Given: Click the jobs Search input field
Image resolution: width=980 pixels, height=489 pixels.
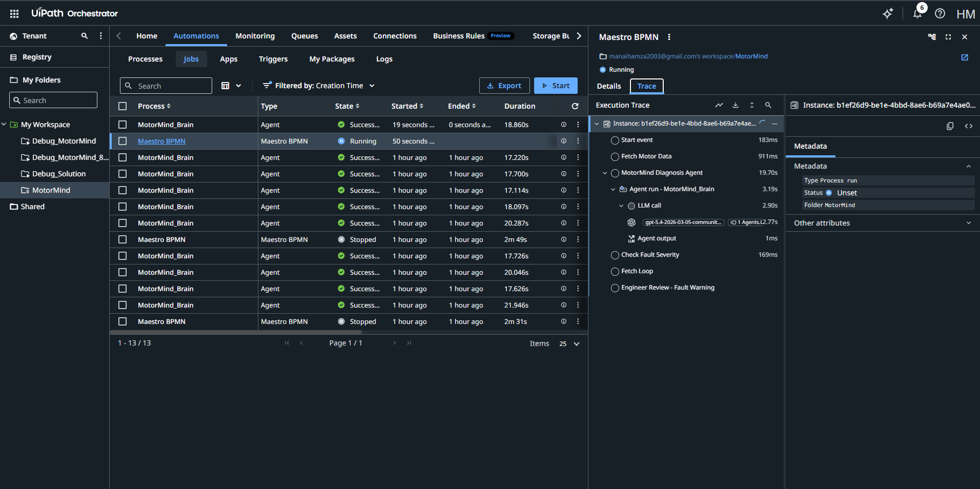Looking at the screenshot, I should pyautogui.click(x=166, y=86).
